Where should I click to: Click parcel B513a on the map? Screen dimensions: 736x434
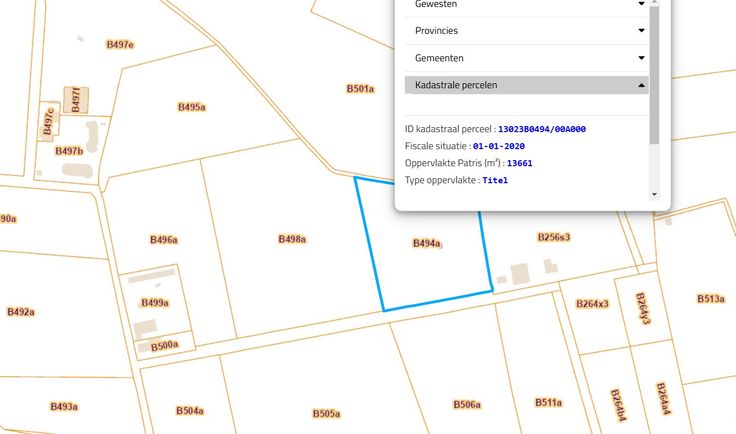[709, 298]
